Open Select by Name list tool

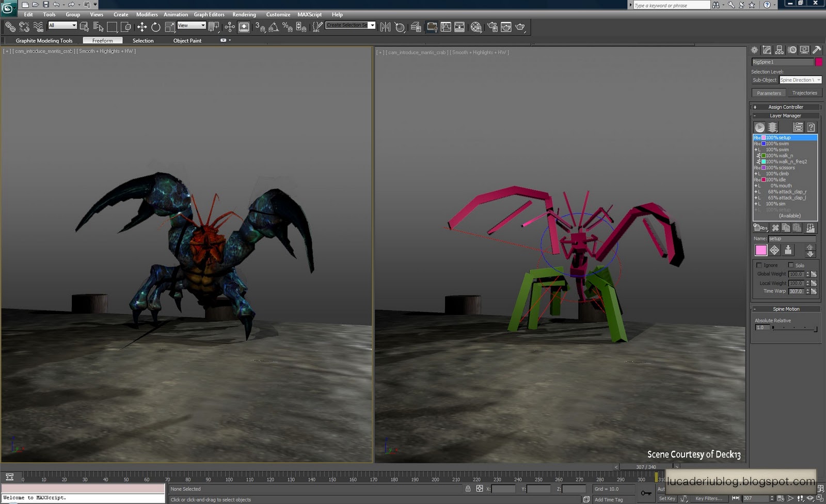tap(98, 27)
